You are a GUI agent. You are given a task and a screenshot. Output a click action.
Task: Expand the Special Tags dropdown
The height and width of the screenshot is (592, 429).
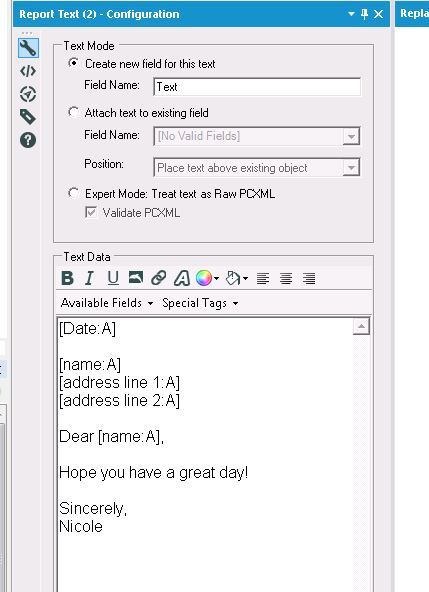(200, 303)
